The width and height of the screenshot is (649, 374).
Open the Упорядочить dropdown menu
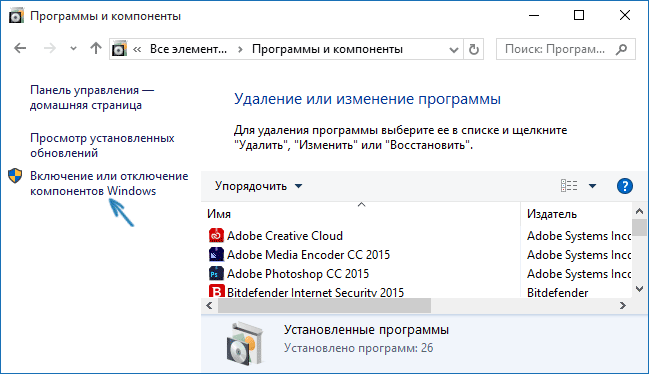click(x=259, y=186)
